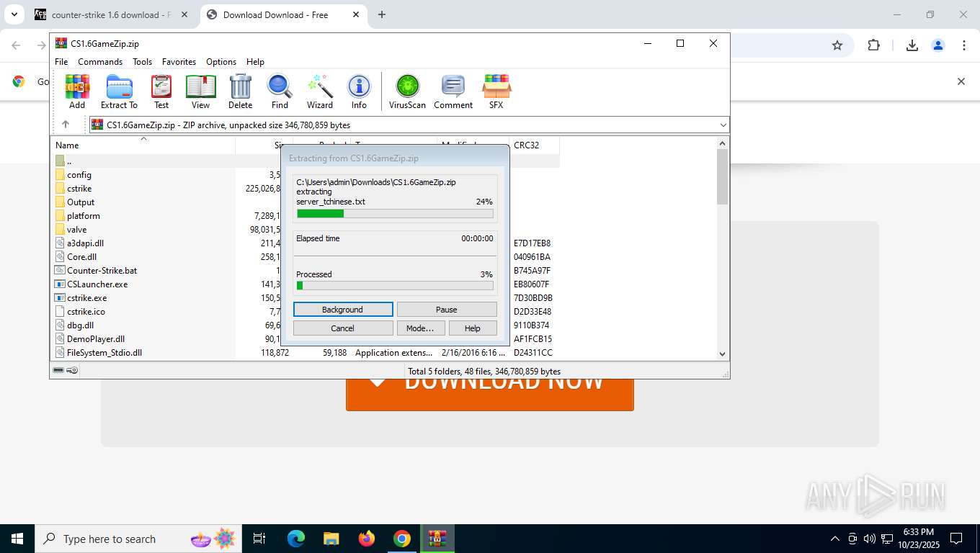The height and width of the screenshot is (553, 980).
Task: Open Task View on the taskbar
Action: coord(259,539)
